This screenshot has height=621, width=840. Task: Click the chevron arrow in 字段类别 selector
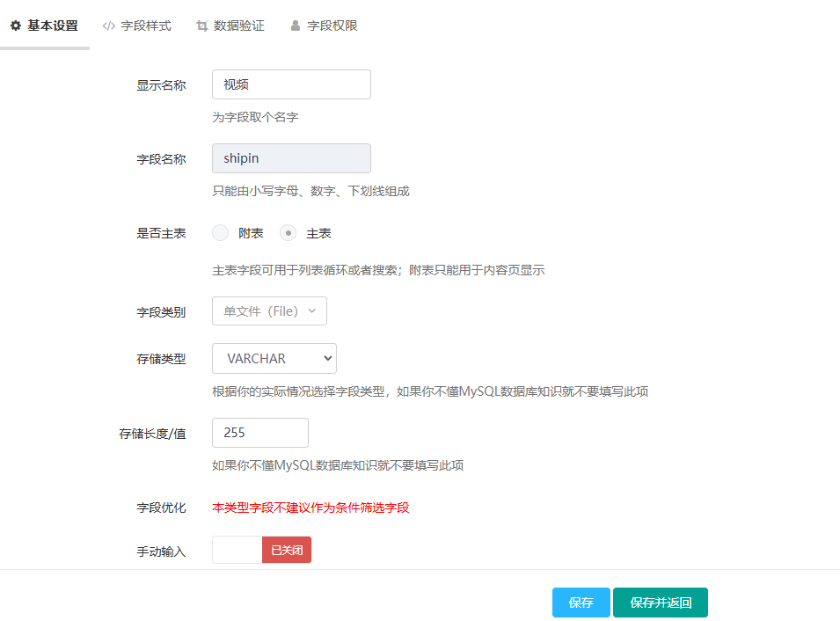(311, 311)
